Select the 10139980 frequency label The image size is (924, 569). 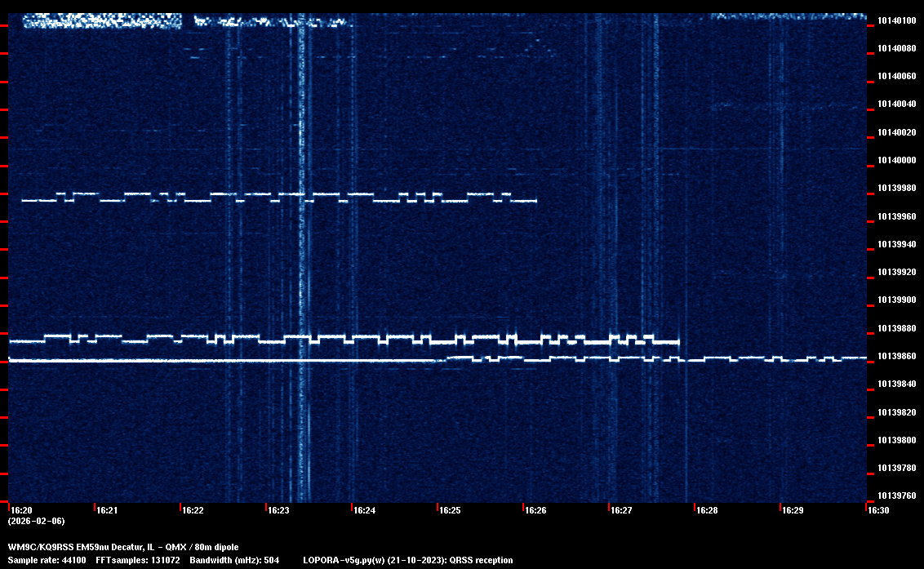click(896, 189)
